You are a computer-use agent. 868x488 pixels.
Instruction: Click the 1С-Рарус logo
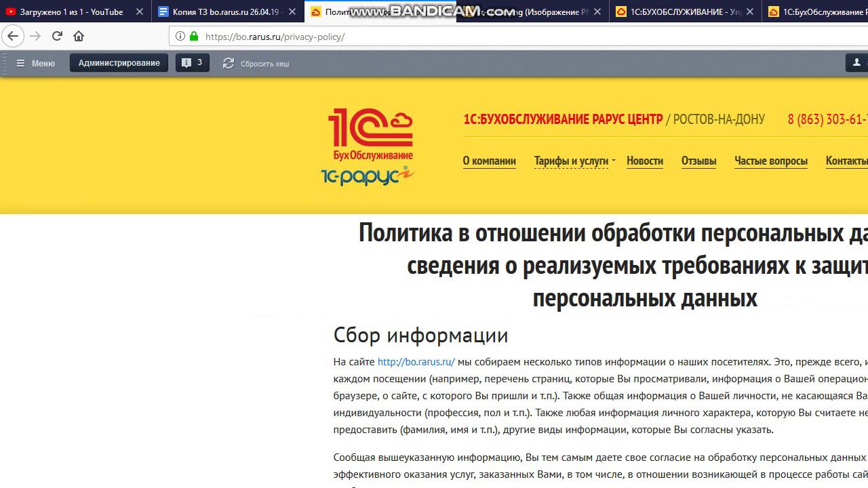(368, 176)
